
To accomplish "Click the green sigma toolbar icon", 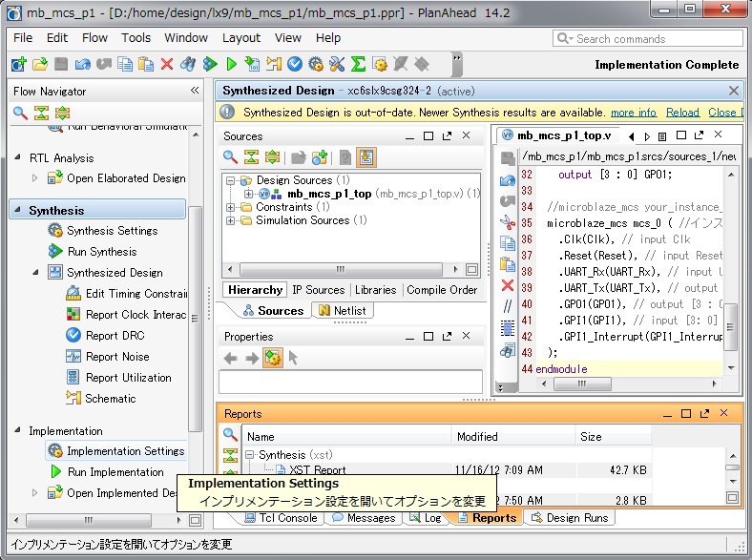I will 358,64.
